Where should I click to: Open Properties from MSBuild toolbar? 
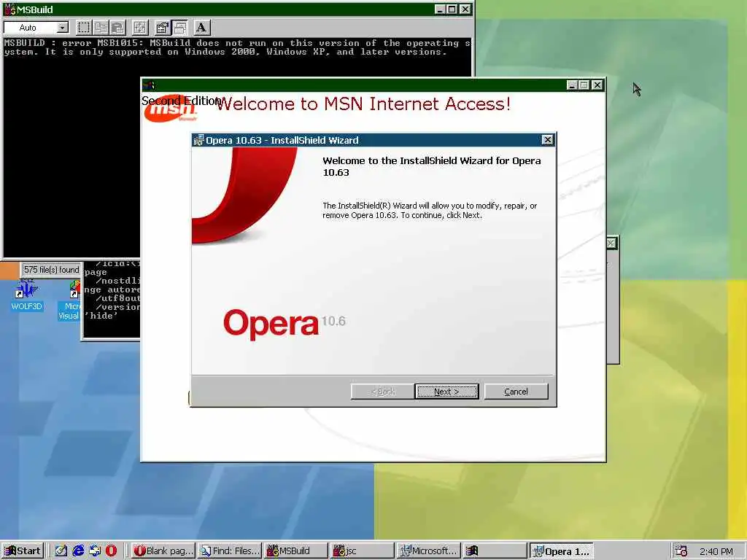tap(163, 28)
